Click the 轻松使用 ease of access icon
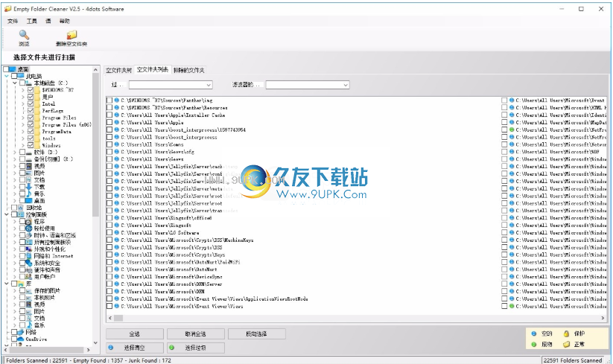The height and width of the screenshot is (364, 613). [x=29, y=229]
